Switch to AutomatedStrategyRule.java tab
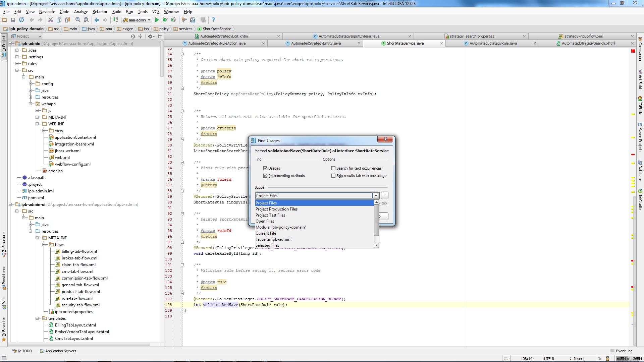 (x=493, y=43)
